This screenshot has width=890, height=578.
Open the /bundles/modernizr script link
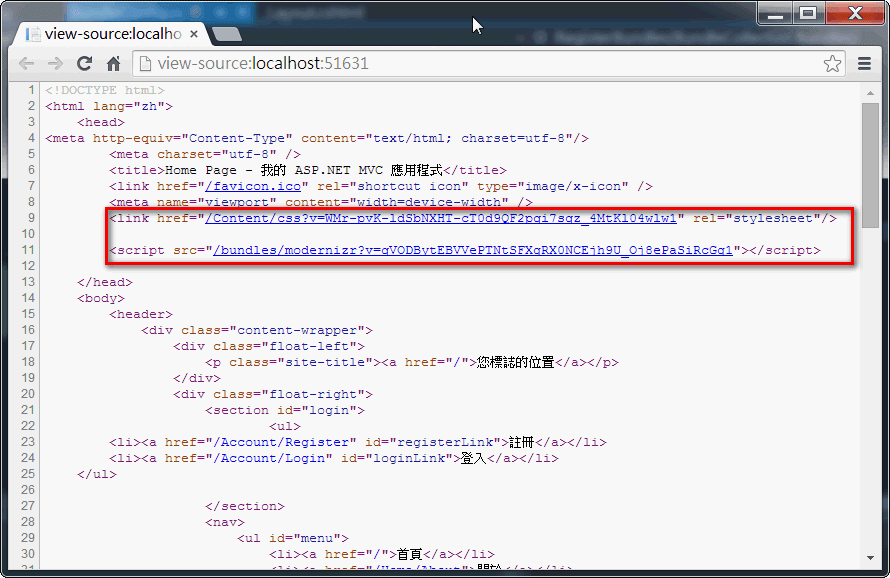(x=472, y=250)
